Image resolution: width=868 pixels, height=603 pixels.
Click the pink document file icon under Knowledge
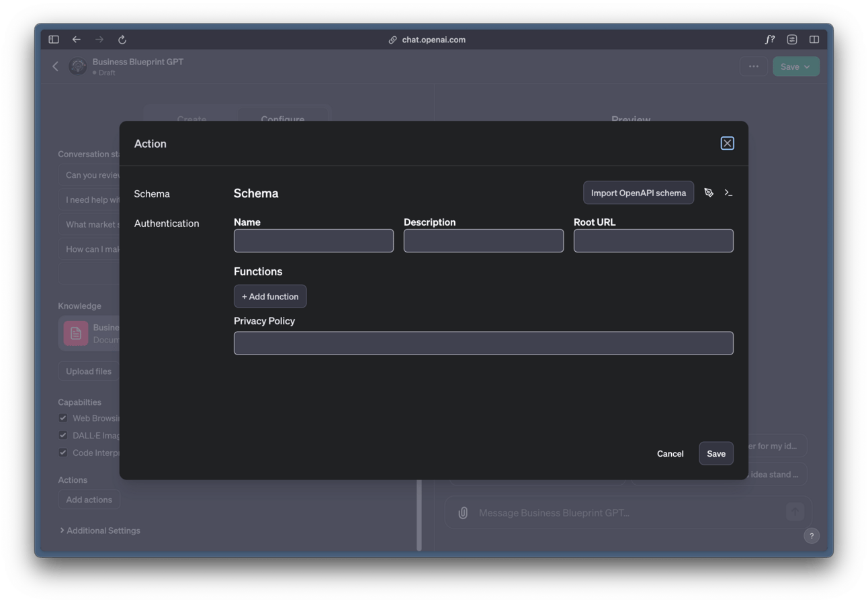76,333
